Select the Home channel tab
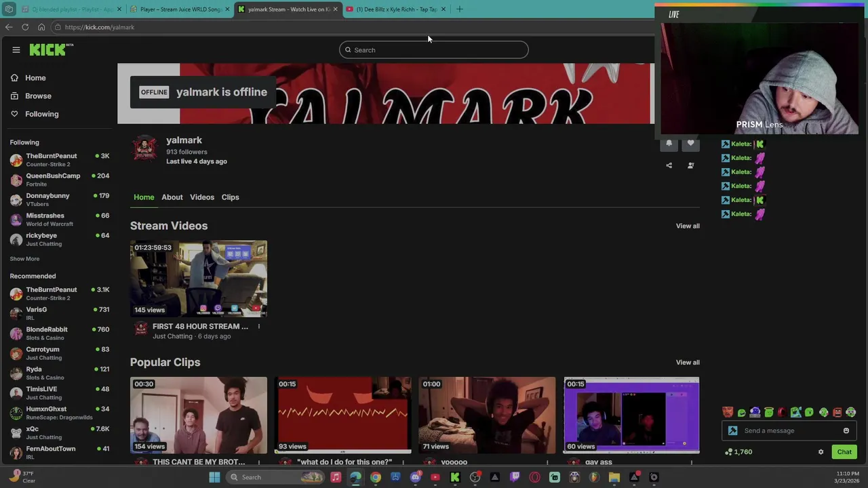 (x=144, y=197)
